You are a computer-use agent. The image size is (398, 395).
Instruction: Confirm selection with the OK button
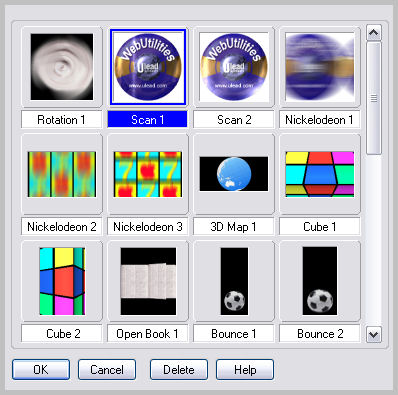41,369
